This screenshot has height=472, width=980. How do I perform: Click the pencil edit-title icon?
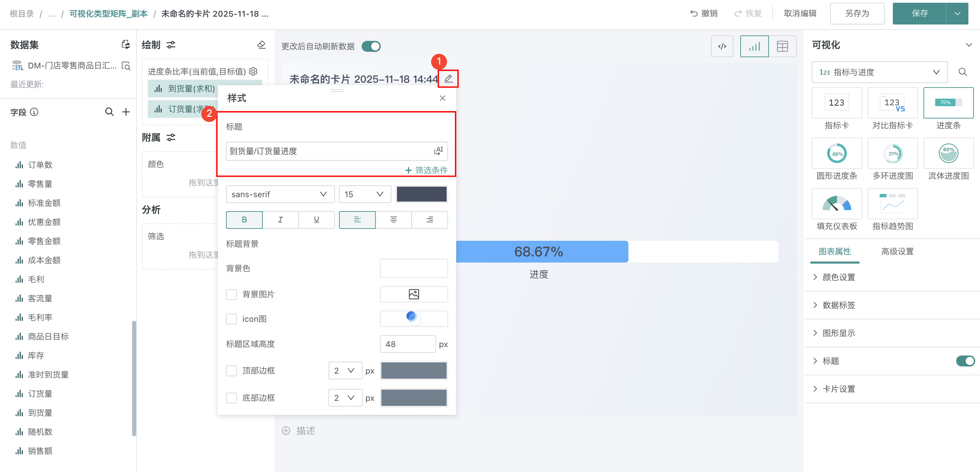coord(448,79)
